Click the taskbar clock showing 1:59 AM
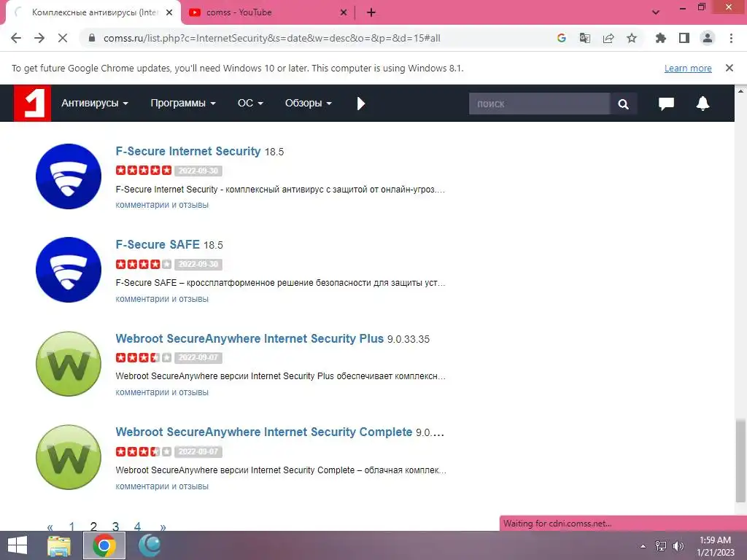The width and height of the screenshot is (747, 560). tap(715, 546)
